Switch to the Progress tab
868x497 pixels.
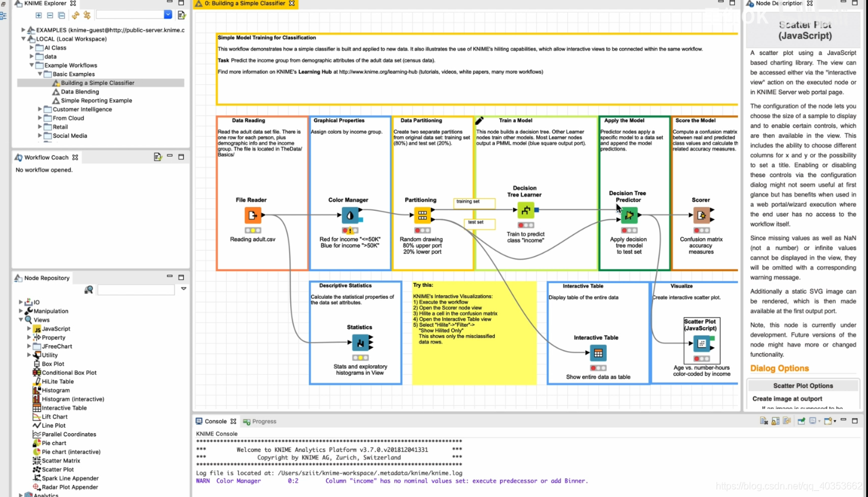[259, 421]
